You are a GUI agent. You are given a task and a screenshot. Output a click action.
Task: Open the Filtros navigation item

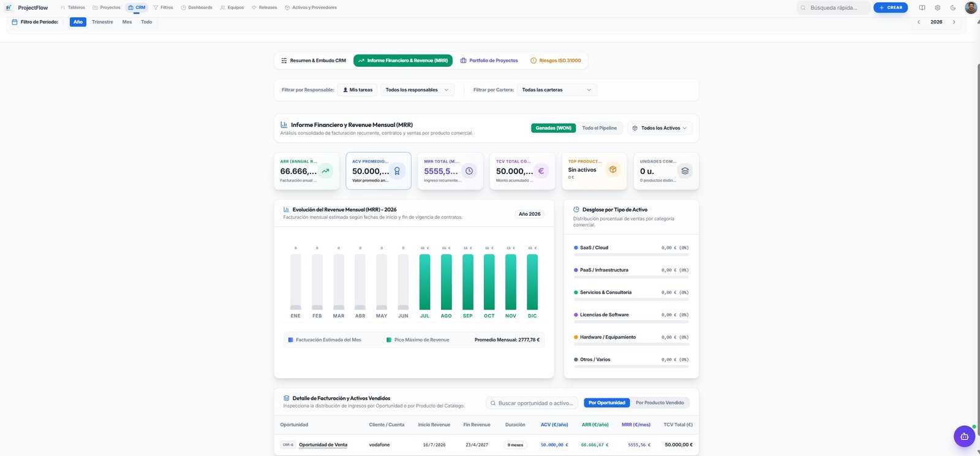(x=163, y=7)
